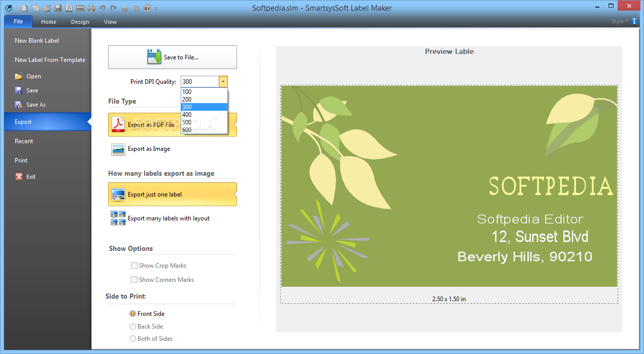644x354 pixels.
Task: Select 500 DPI from the list
Action: 204,122
